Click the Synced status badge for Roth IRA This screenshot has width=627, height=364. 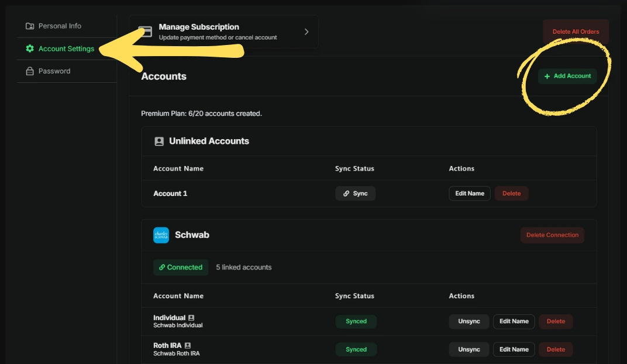pos(356,349)
